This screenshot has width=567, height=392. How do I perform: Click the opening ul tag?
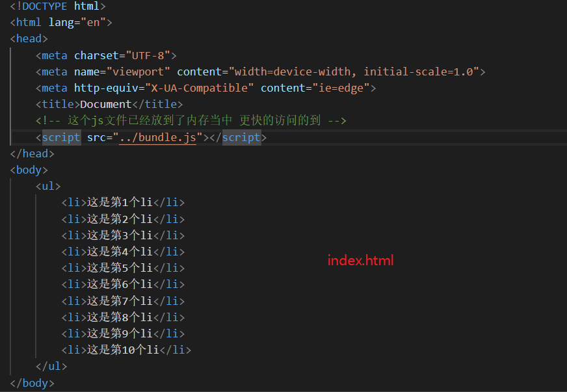click(x=48, y=186)
